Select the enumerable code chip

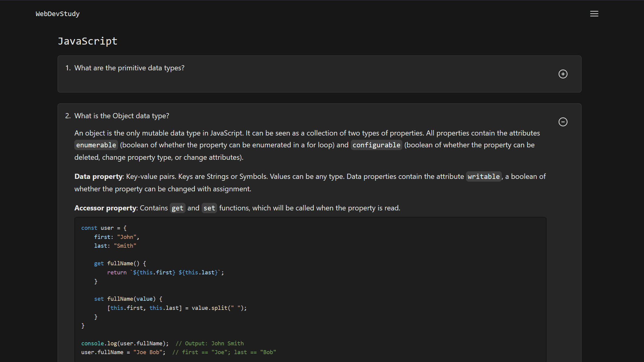[x=96, y=145]
